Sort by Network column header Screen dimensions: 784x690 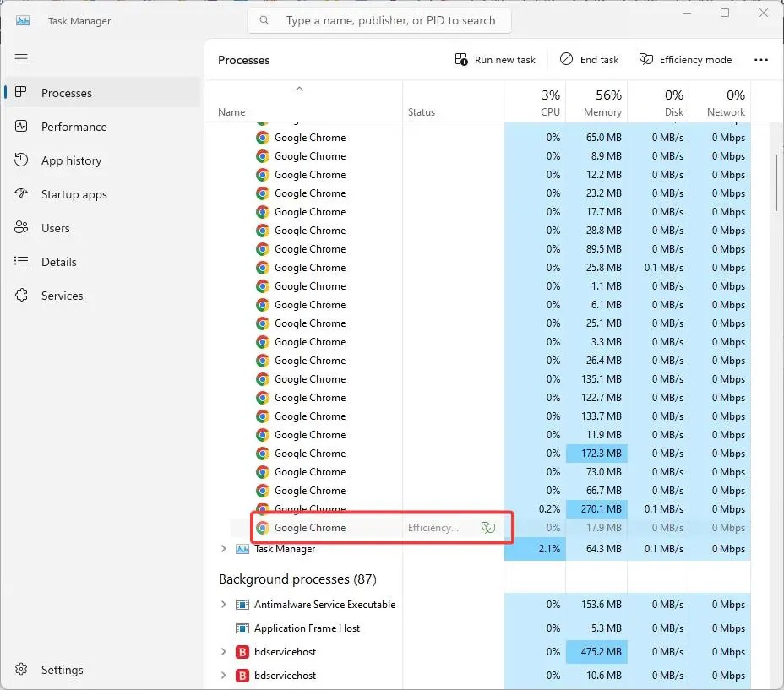coord(720,101)
